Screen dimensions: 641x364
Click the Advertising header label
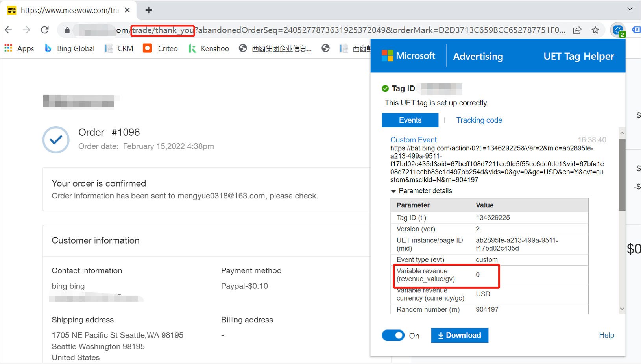click(x=478, y=56)
